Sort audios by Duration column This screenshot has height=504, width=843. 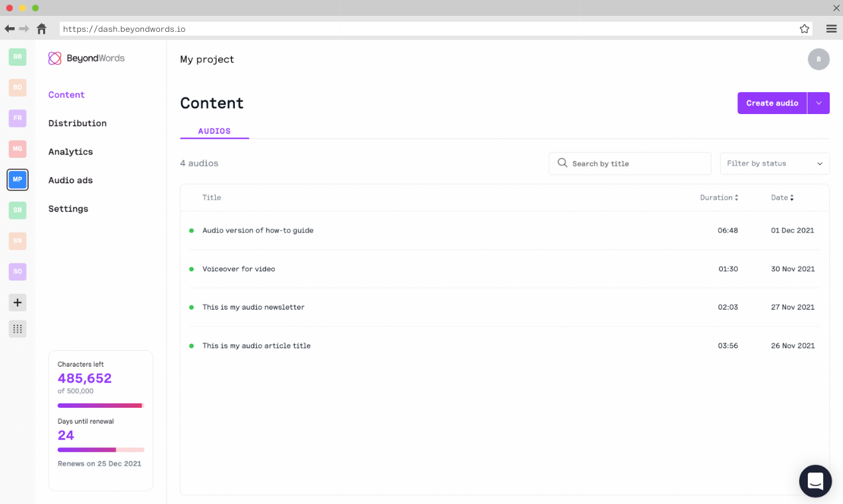point(719,198)
